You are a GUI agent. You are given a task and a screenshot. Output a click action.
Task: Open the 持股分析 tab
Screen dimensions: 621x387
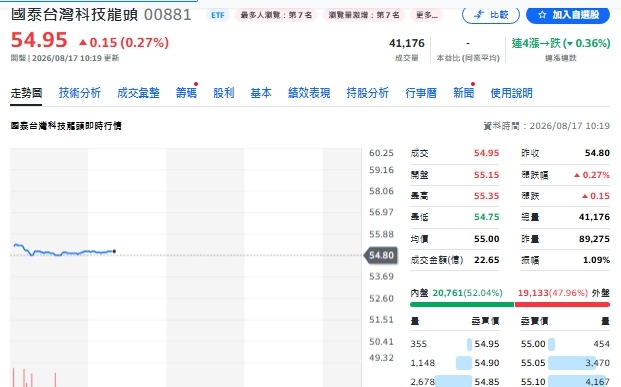[368, 93]
